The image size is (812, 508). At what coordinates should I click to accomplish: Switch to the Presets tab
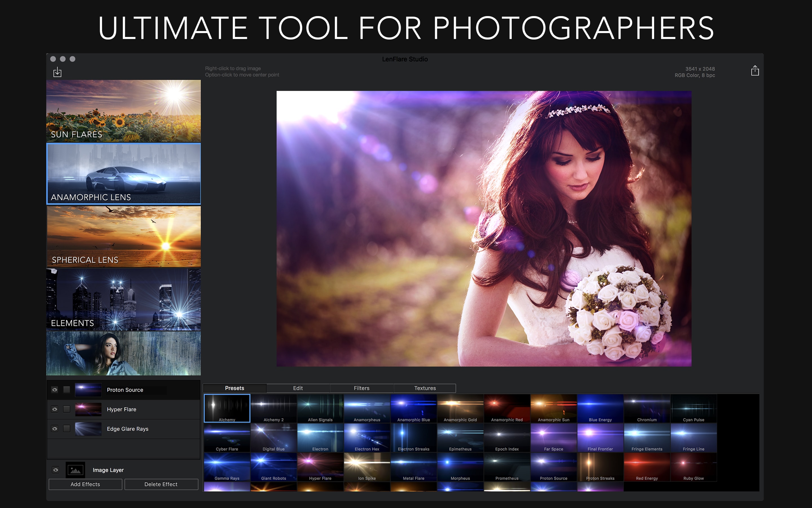click(x=235, y=388)
